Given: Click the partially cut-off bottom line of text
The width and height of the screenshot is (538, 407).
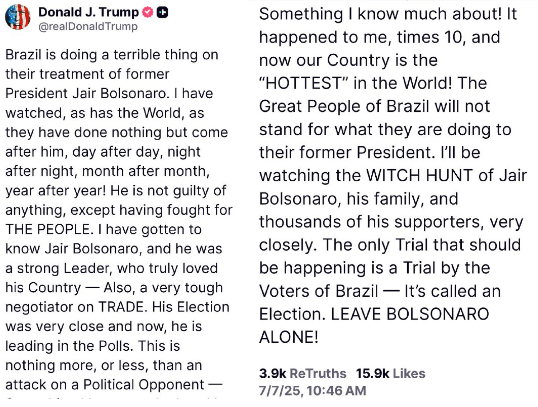Looking at the screenshot, I should pyautogui.click(x=113, y=398).
